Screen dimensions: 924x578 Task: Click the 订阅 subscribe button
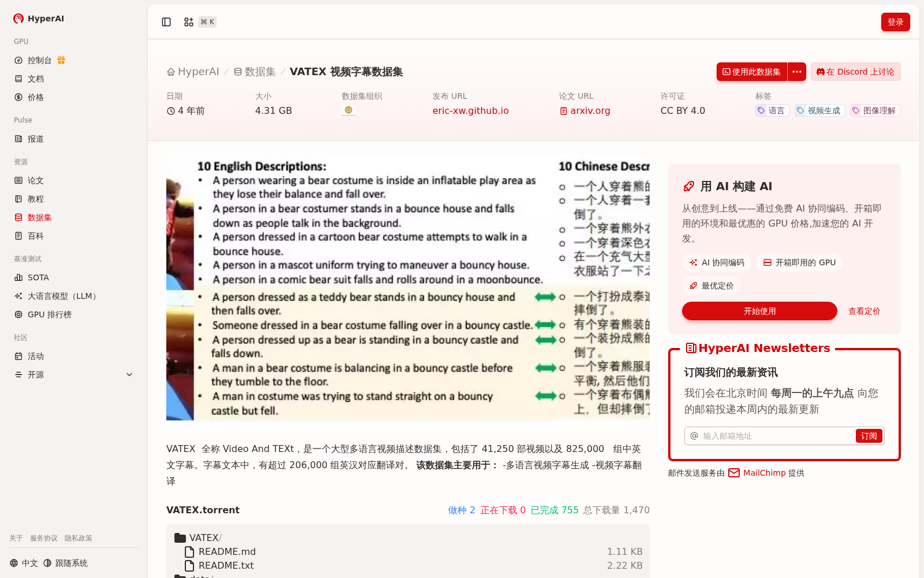point(869,436)
